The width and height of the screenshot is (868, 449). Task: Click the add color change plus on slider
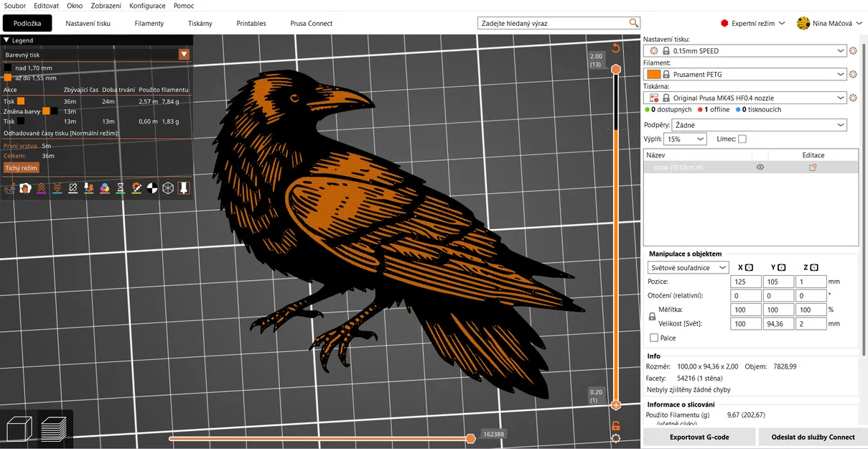[x=615, y=405]
